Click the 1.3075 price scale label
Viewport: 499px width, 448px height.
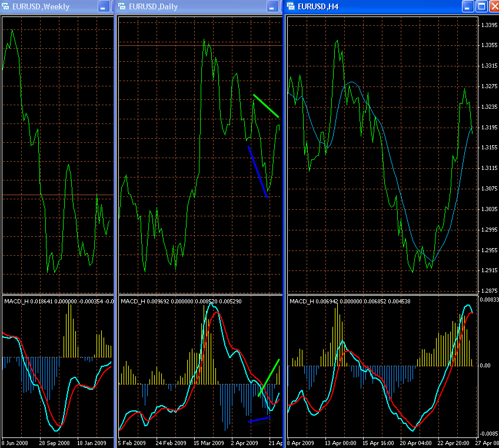point(490,189)
